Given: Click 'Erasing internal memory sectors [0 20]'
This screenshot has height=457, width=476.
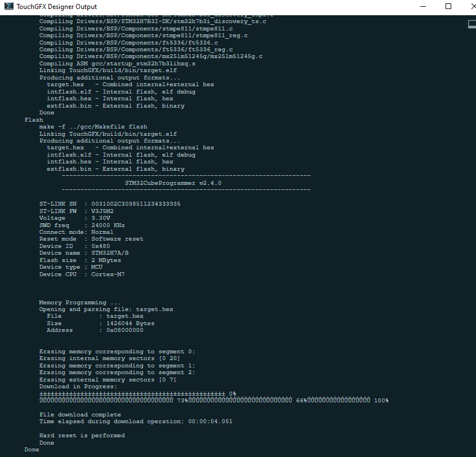Looking at the screenshot, I should [x=110, y=358].
